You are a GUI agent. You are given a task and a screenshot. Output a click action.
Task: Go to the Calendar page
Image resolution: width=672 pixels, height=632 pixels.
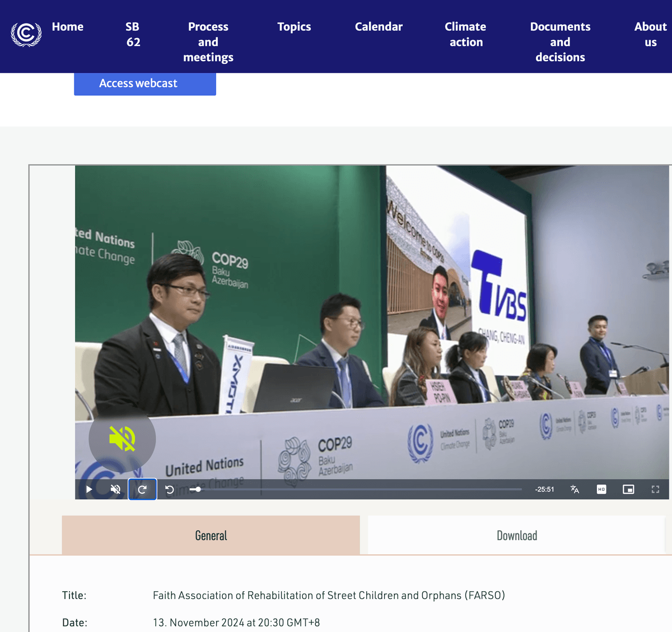(x=379, y=27)
